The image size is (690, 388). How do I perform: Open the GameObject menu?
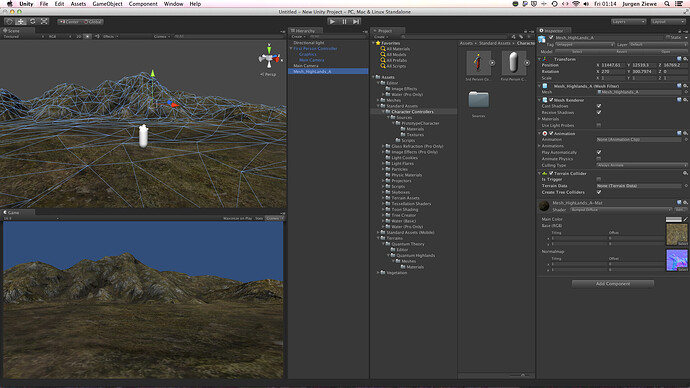(107, 4)
